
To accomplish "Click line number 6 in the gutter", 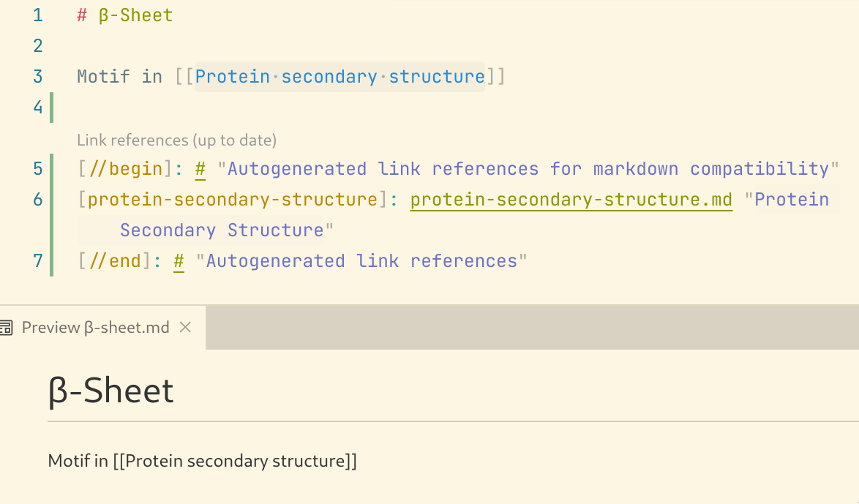I will (x=38, y=200).
